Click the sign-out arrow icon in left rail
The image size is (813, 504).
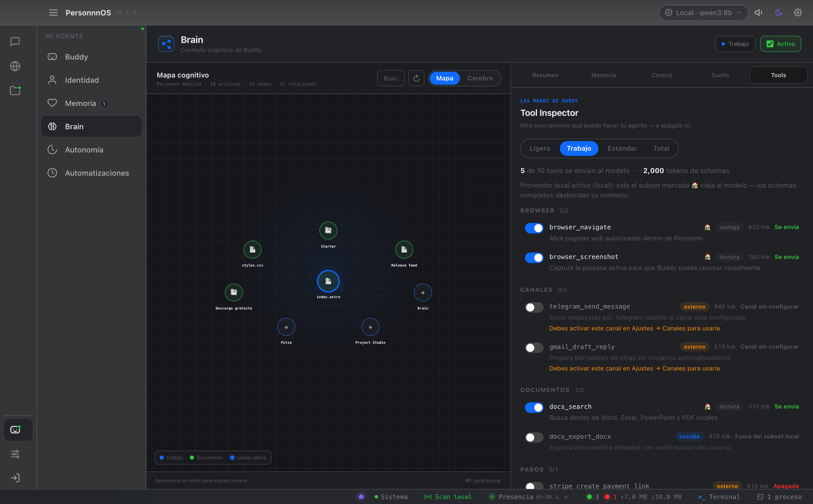(15, 478)
